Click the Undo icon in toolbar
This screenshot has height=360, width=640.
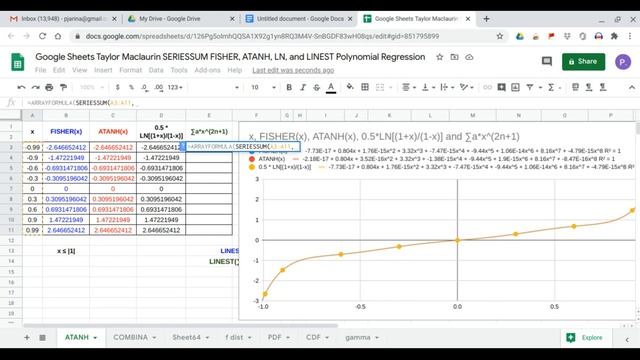point(21,87)
